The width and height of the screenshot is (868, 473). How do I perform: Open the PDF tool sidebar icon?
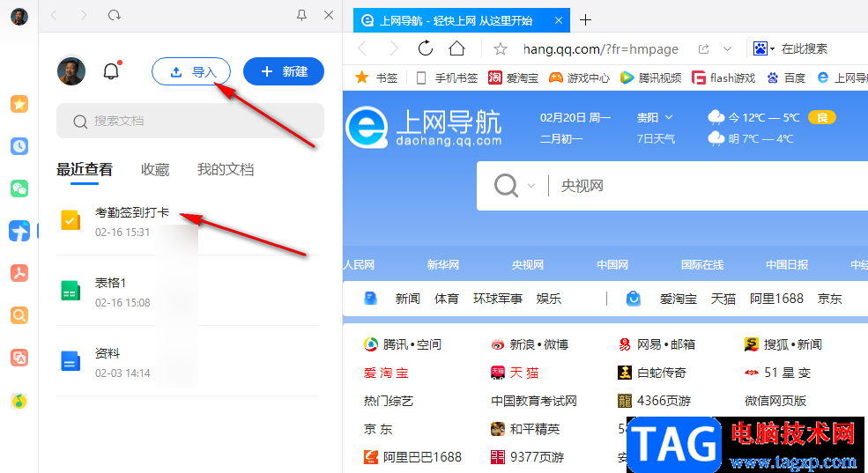pos(19,273)
